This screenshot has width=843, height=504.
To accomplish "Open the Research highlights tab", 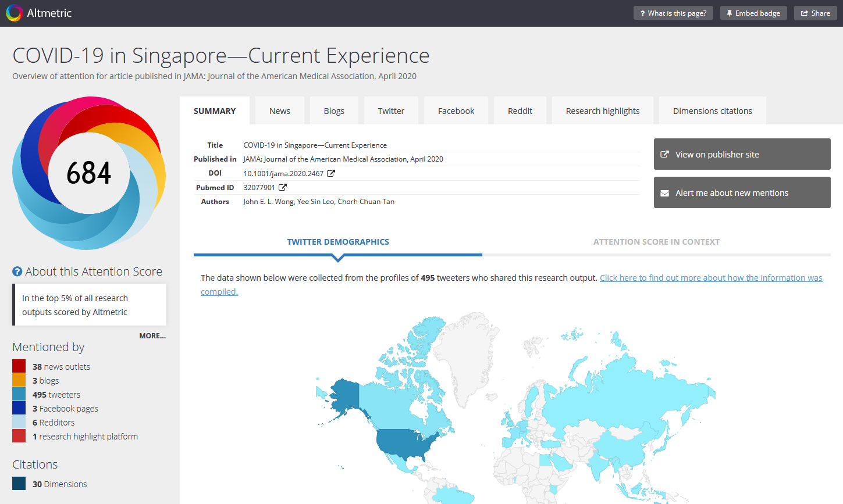I will pyautogui.click(x=603, y=110).
